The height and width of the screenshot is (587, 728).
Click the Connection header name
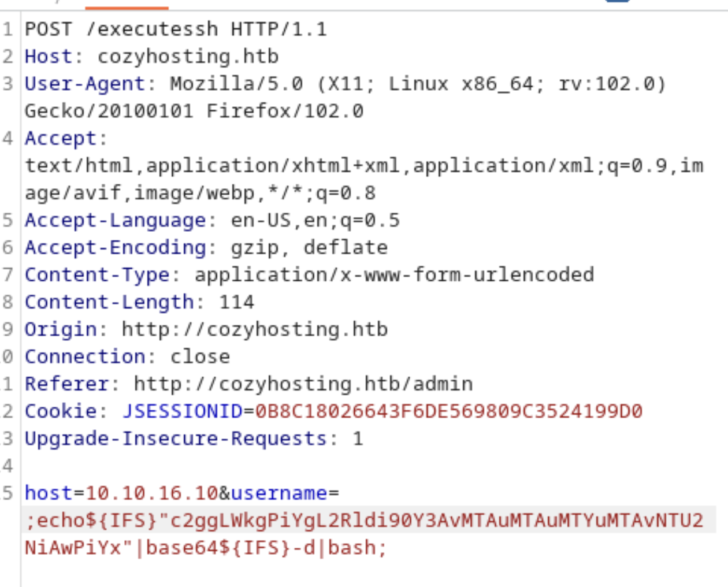pyautogui.click(x=85, y=356)
